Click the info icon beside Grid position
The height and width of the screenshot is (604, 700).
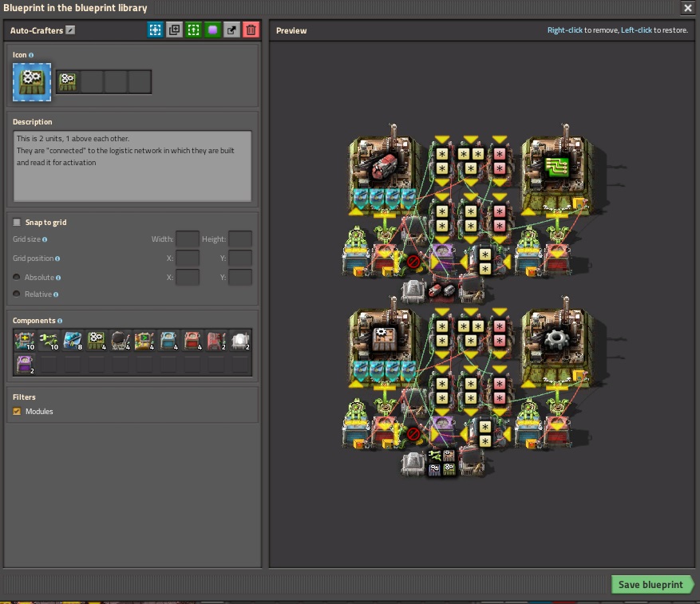tap(57, 259)
